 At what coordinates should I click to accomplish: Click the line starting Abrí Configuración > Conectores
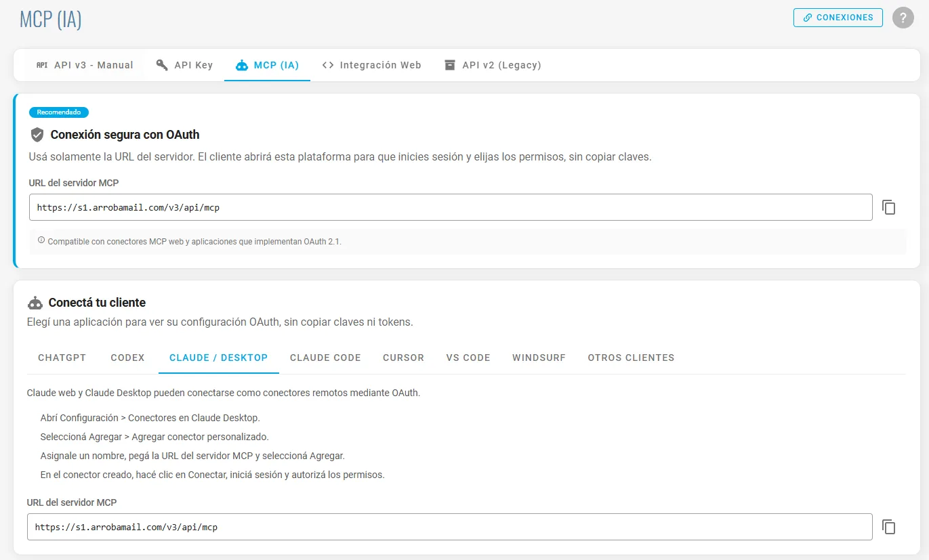pos(150,418)
